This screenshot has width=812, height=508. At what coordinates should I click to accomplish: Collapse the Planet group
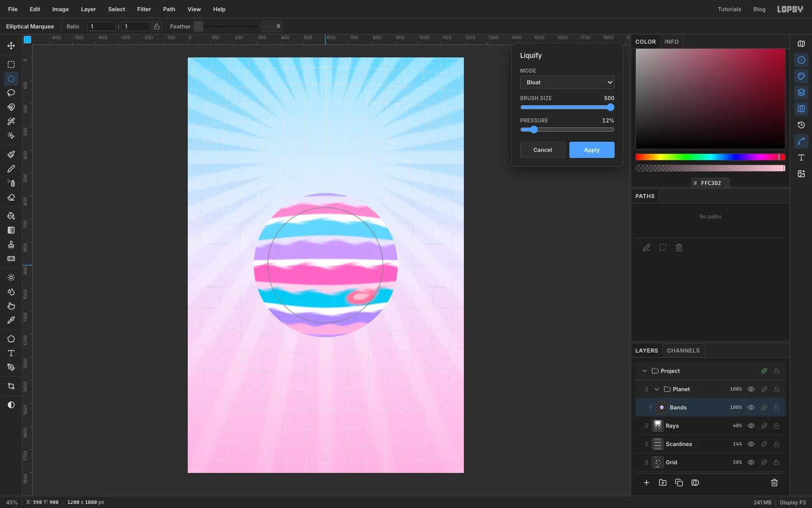[x=657, y=389]
